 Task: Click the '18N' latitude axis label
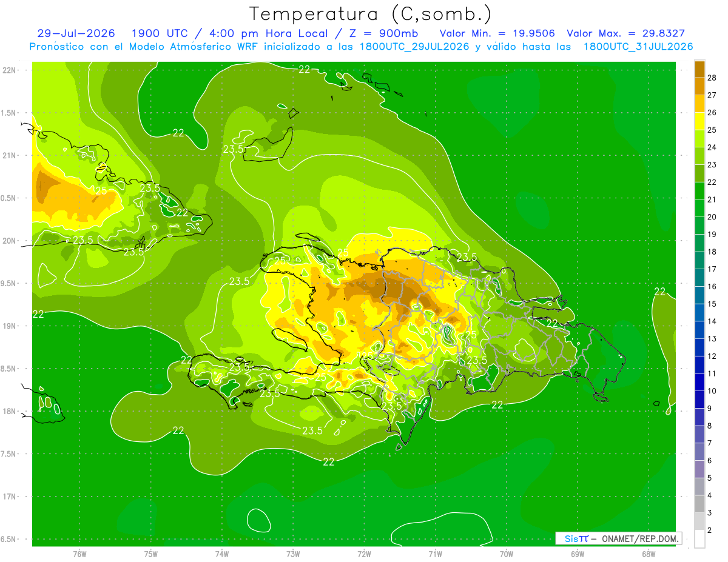(9, 412)
